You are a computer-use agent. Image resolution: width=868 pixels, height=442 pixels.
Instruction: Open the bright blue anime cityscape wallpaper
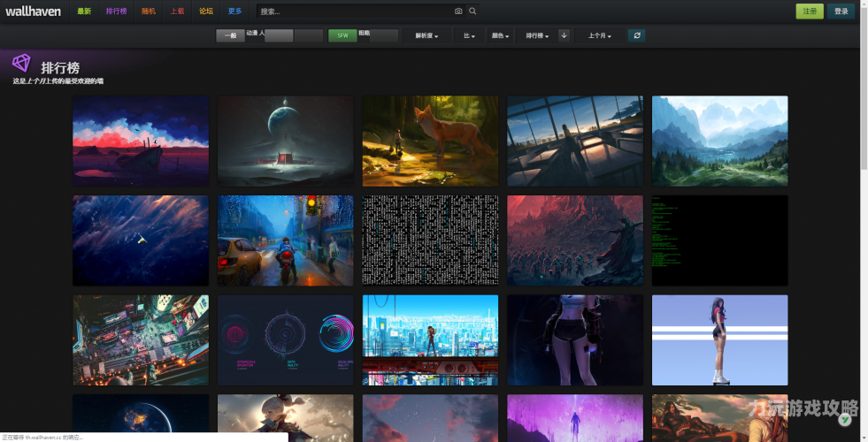tap(430, 340)
